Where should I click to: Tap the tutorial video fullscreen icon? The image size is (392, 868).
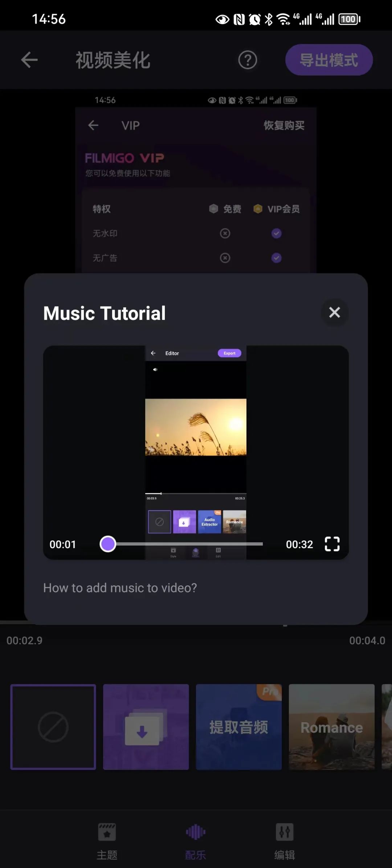(332, 544)
